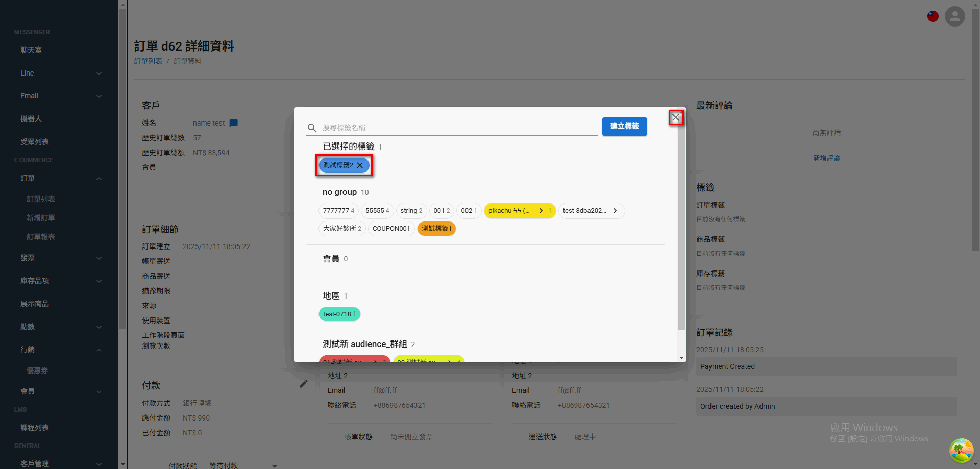
Task: Click the 建立標籤 button
Action: pos(624,127)
